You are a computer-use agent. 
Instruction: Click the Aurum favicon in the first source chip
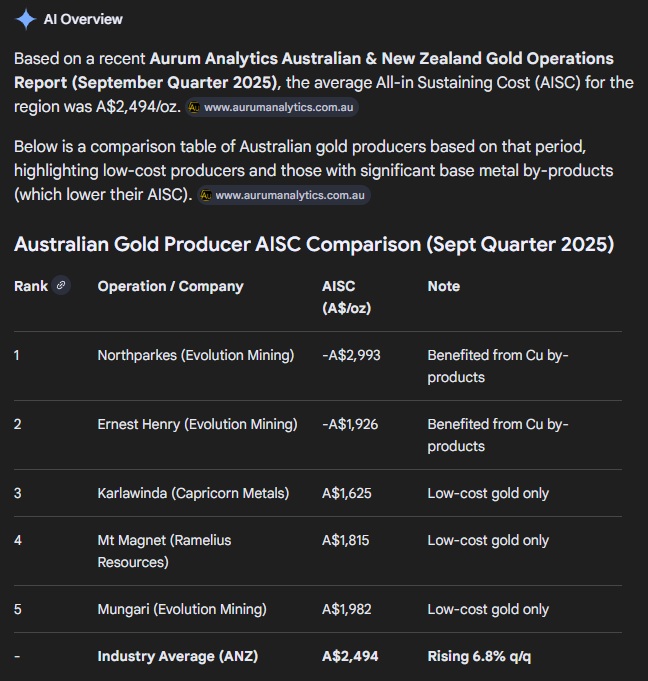pyautogui.click(x=194, y=107)
